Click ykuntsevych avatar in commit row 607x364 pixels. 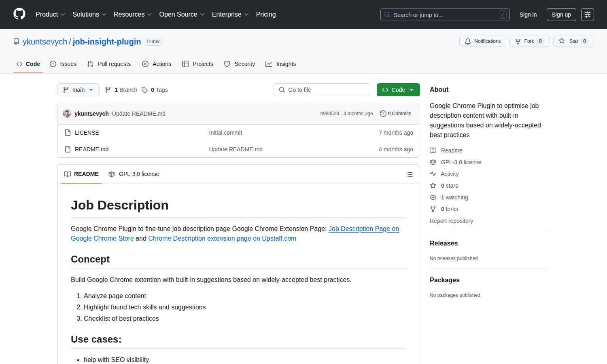pos(67,114)
